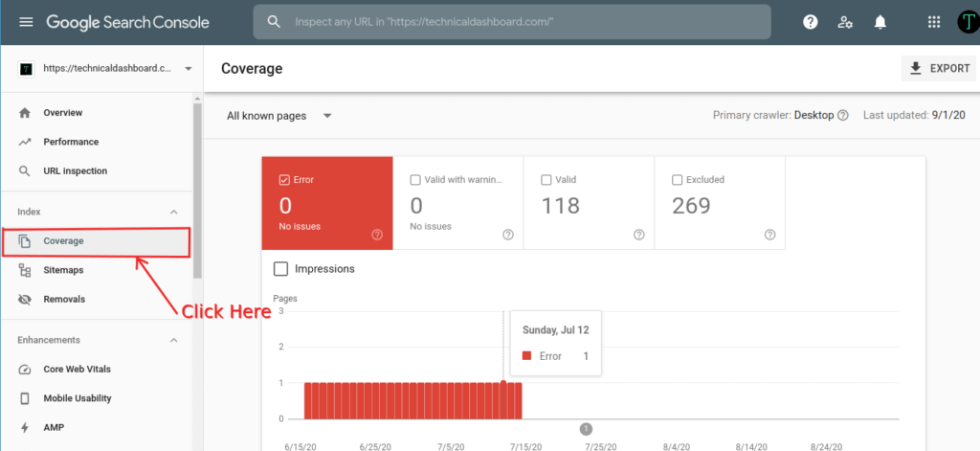
Task: Open the Google apps grid
Action: point(934,22)
